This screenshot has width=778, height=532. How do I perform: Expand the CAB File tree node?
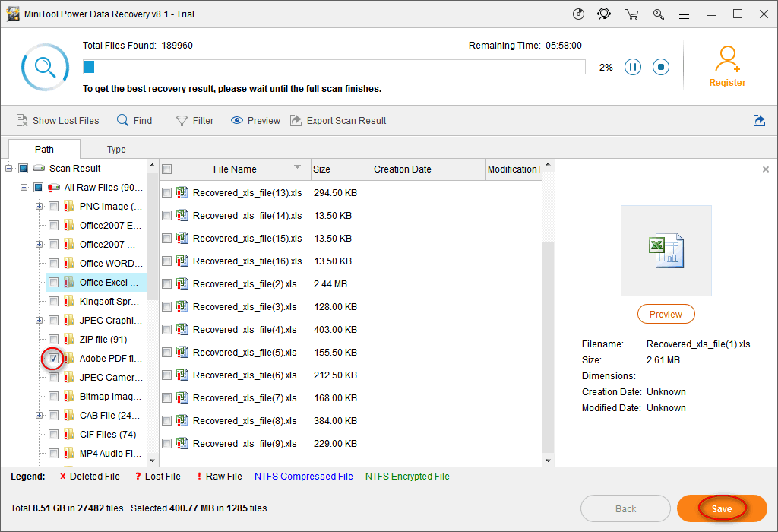pyautogui.click(x=39, y=415)
